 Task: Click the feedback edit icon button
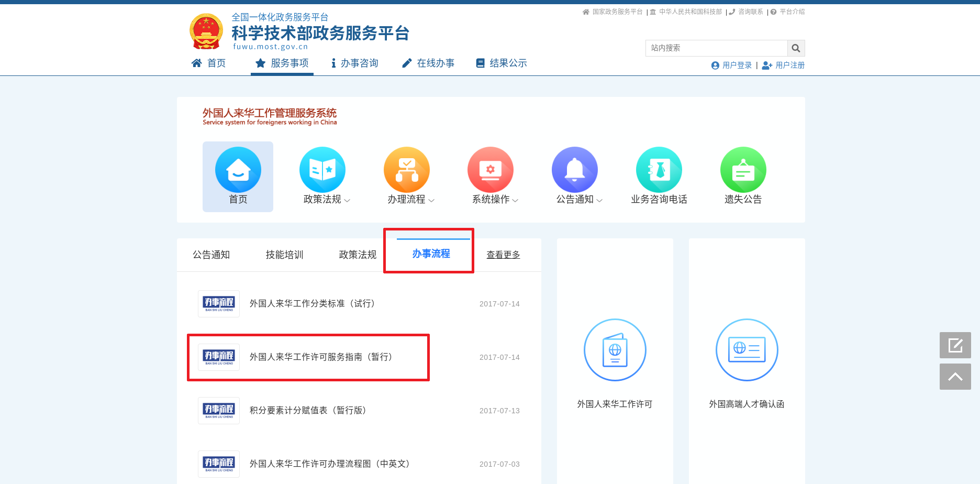pyautogui.click(x=955, y=345)
